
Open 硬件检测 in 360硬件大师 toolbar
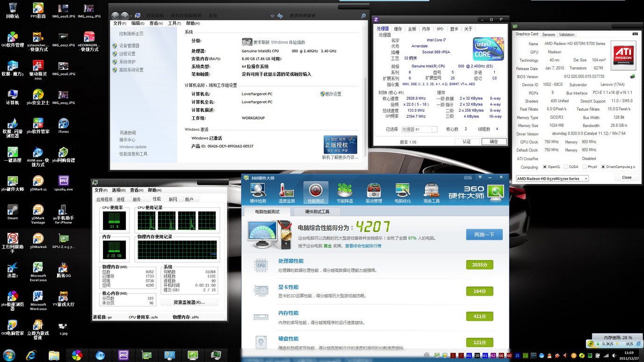258,193
